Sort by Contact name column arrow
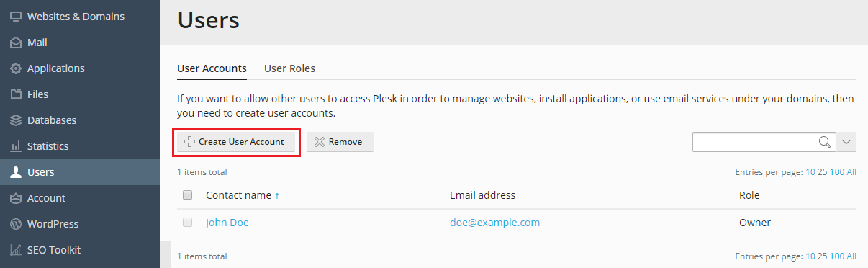The width and height of the screenshot is (868, 268). 277,196
